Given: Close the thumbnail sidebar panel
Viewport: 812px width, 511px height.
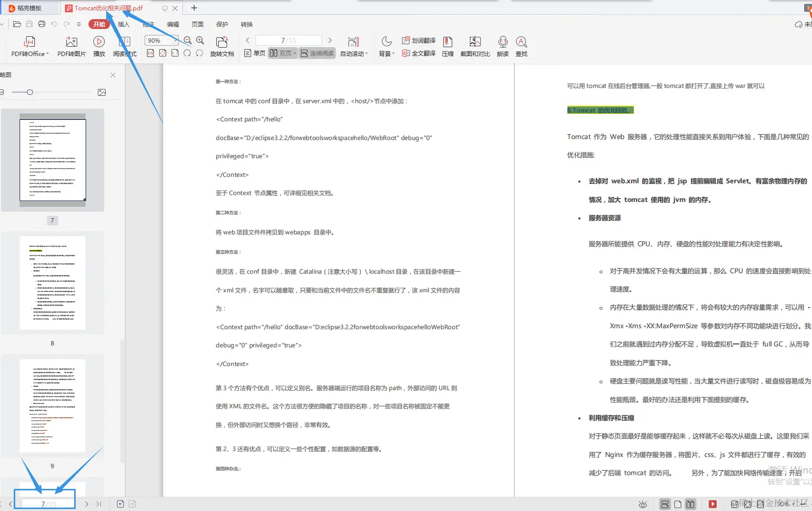Looking at the screenshot, I should [113, 75].
